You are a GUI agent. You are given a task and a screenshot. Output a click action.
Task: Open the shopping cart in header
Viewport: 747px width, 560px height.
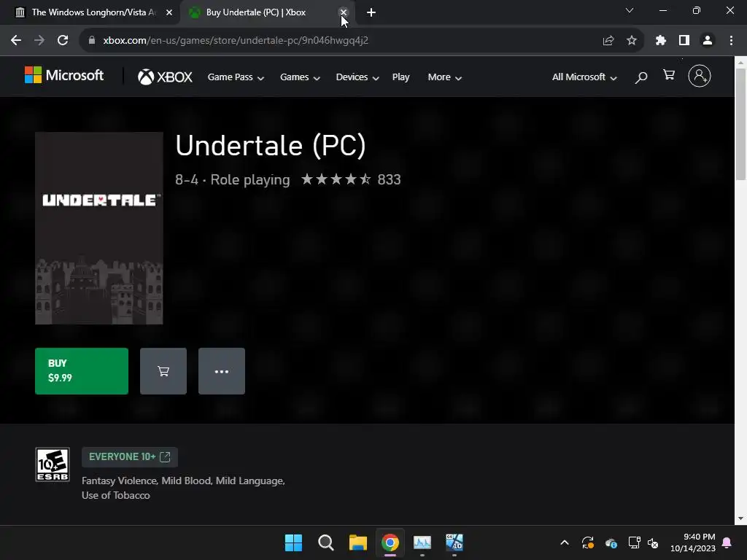click(669, 75)
